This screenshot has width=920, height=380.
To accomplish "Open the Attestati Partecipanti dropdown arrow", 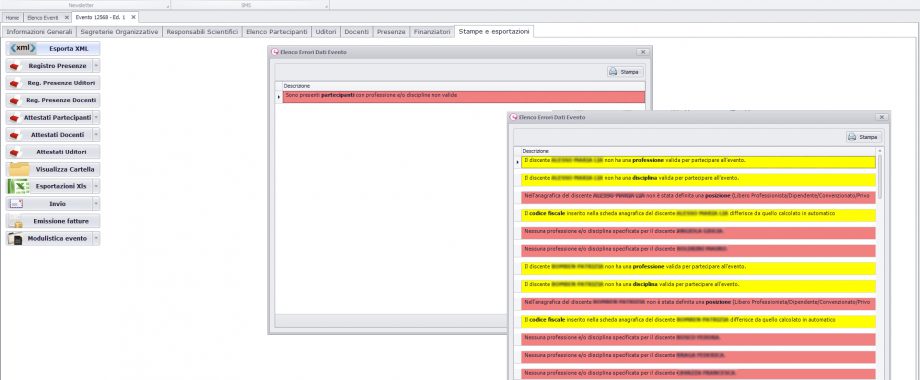I will pos(96,117).
